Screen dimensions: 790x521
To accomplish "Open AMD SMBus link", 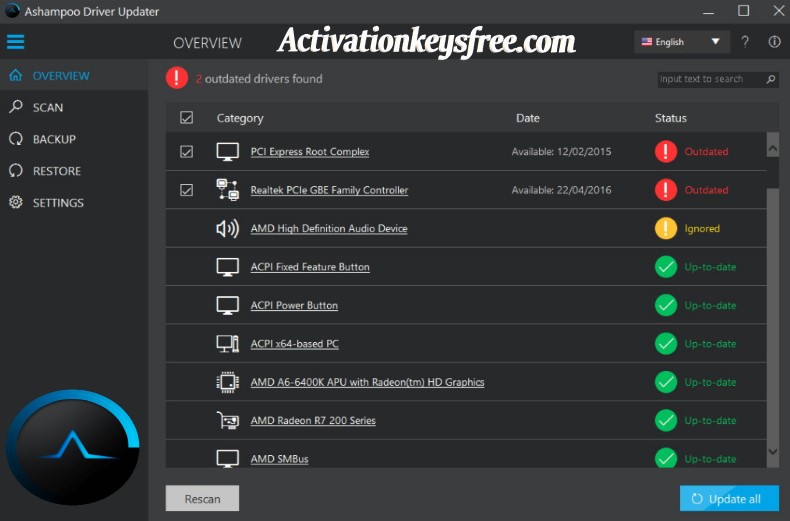I will [280, 459].
